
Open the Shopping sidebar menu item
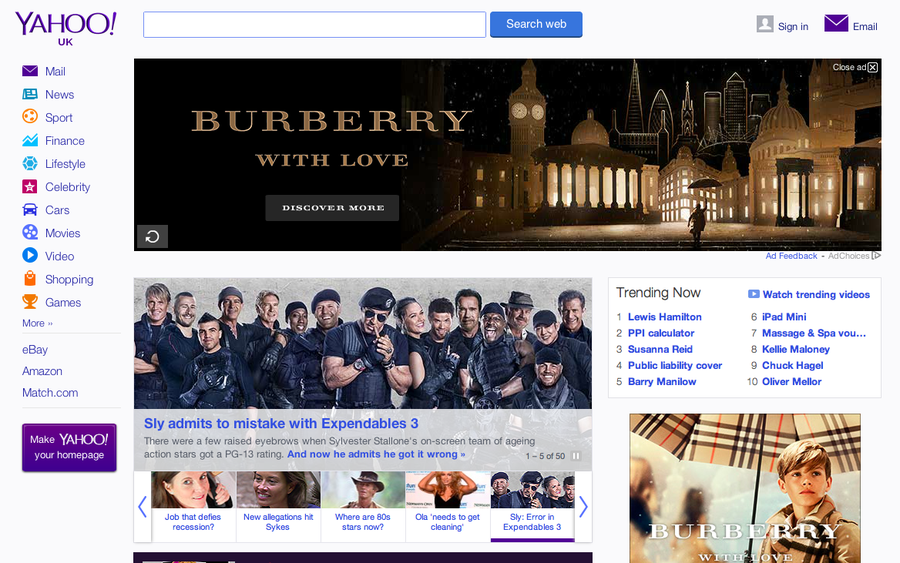tap(68, 280)
